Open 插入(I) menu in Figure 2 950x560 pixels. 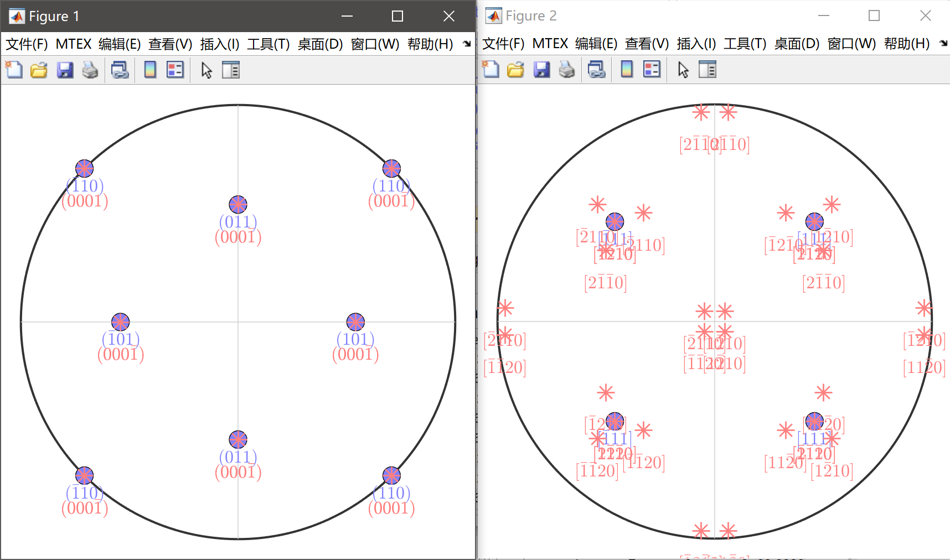point(696,44)
